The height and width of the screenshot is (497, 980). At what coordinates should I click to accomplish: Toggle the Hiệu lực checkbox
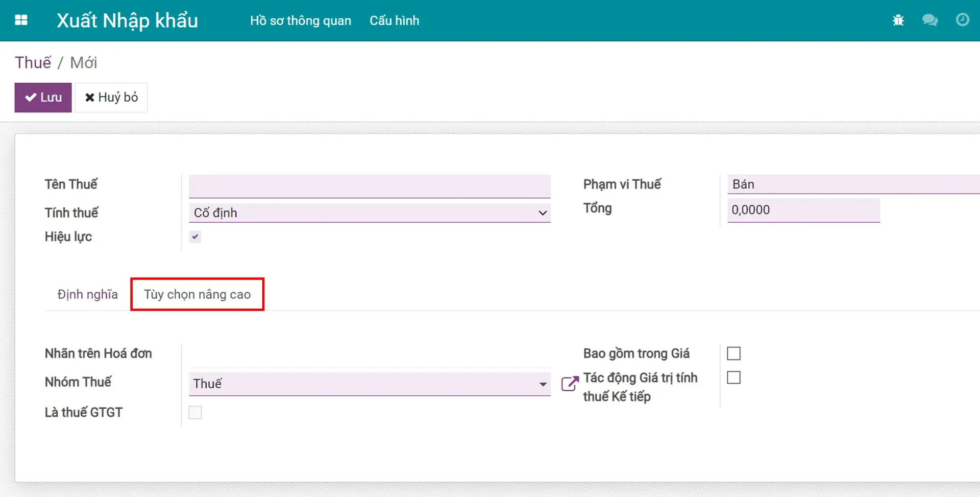[195, 236]
